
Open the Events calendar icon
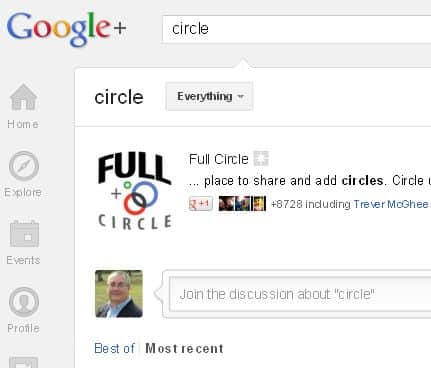(24, 234)
